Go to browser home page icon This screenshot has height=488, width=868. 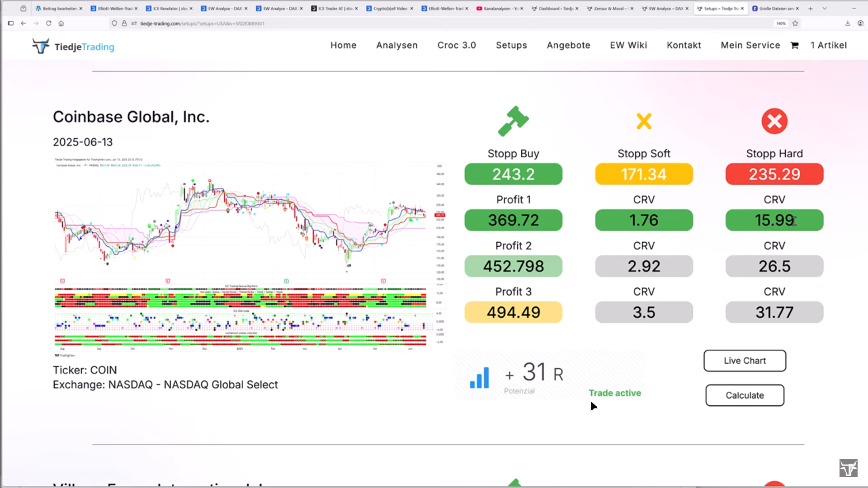pos(61,23)
